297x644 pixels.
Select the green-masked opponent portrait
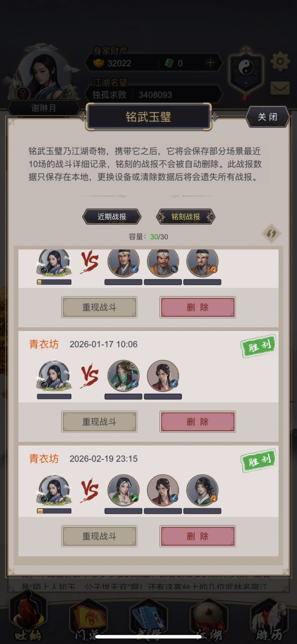click(x=123, y=375)
